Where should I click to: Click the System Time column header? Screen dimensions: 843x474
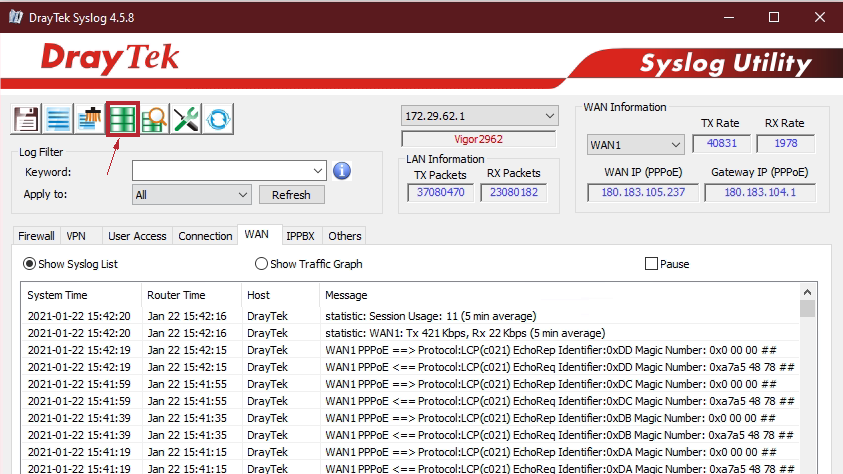(x=82, y=295)
